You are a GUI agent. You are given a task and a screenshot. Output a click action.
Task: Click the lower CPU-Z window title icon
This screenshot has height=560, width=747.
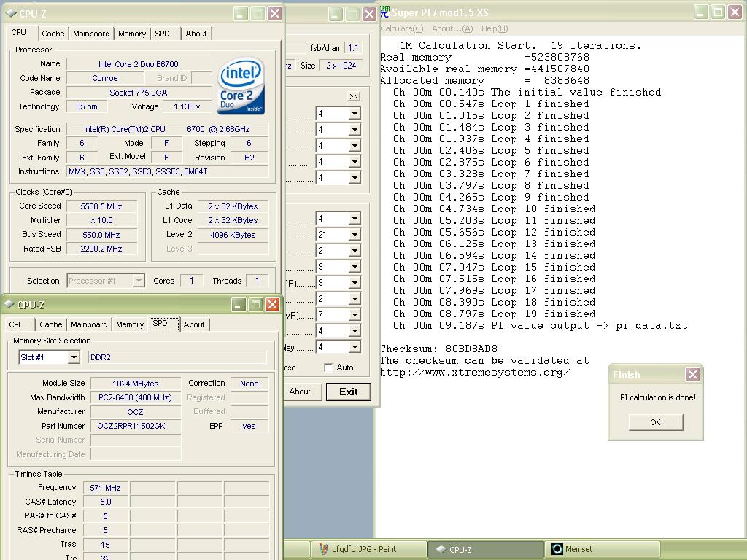9,304
